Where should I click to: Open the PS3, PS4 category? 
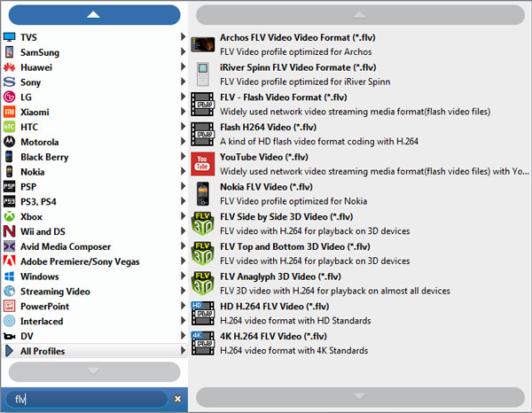pyautogui.click(x=94, y=201)
